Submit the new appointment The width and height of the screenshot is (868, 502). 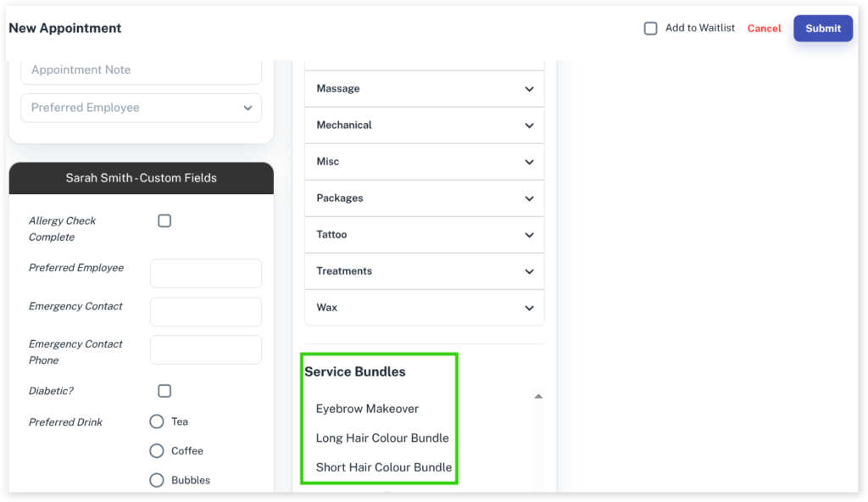tap(822, 28)
